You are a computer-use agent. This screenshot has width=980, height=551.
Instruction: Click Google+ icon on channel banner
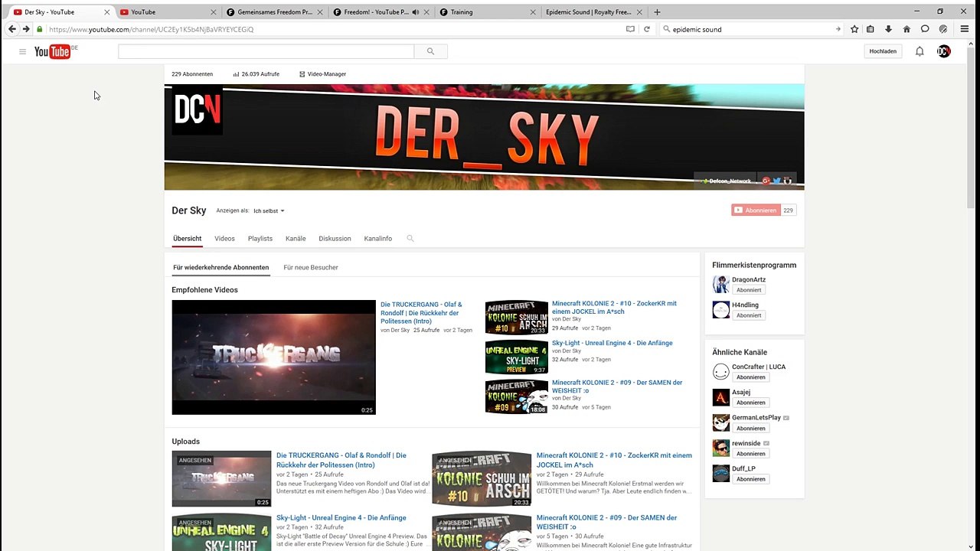click(x=765, y=181)
